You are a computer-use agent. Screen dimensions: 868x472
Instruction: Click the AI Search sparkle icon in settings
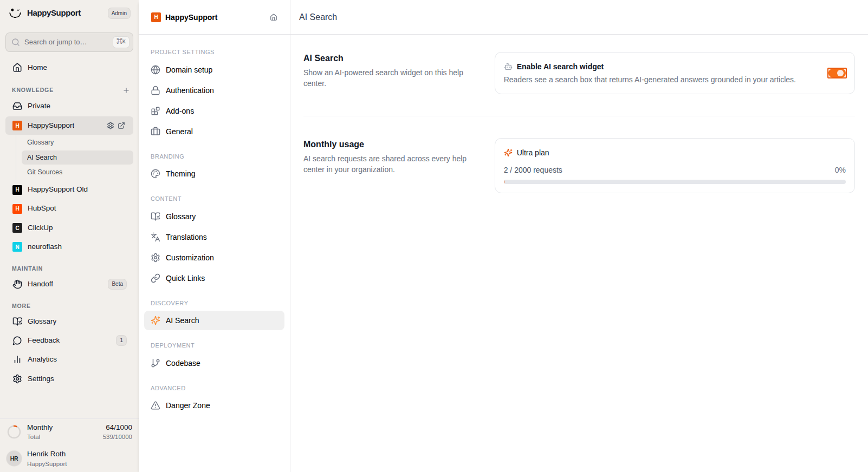(x=156, y=320)
